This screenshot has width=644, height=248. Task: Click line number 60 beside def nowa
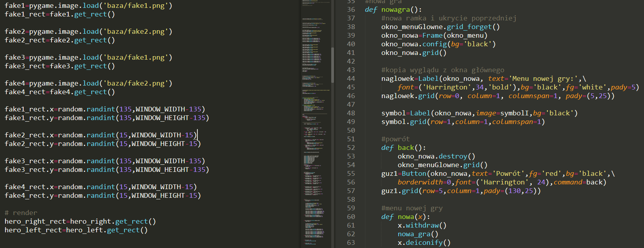(x=351, y=217)
